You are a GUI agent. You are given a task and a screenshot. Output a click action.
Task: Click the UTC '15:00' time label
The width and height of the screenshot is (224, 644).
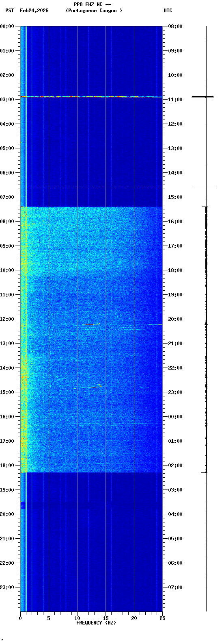pyautogui.click(x=175, y=197)
